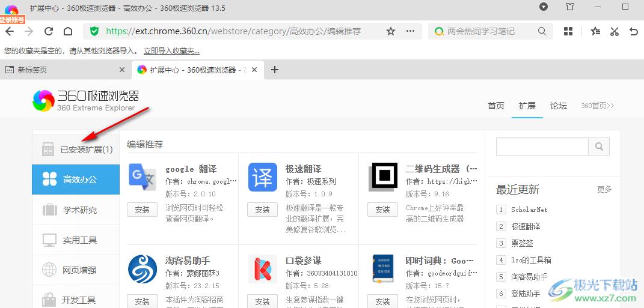Open 已安装扩展(1) in sidebar
Screen dimensions: 644x308
(76, 149)
